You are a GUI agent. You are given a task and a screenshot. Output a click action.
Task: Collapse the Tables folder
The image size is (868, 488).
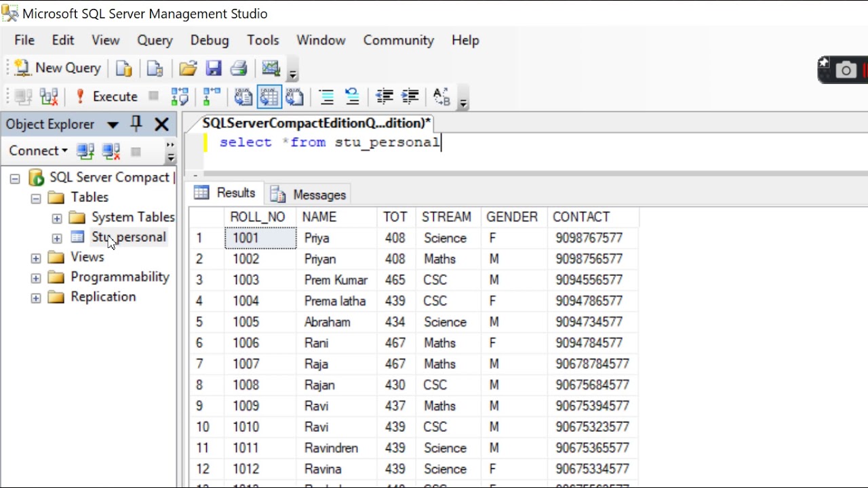point(36,199)
